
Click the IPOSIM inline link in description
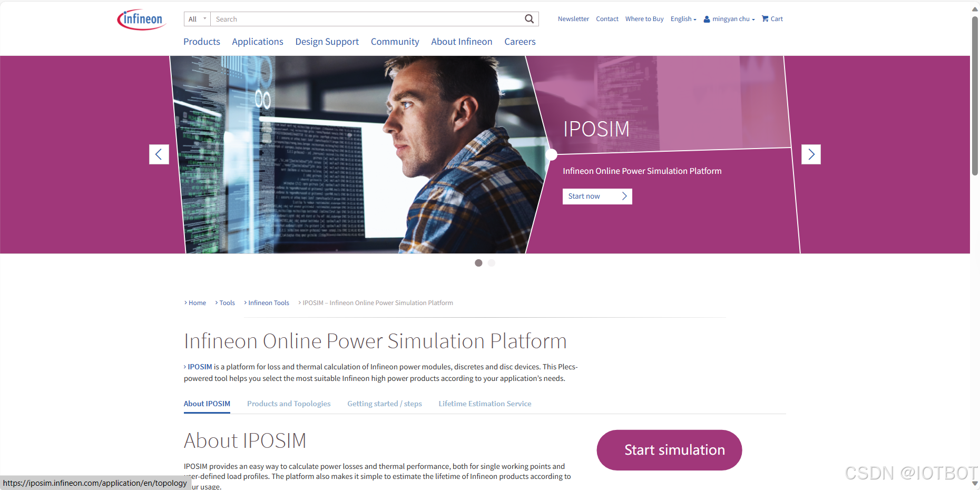200,367
